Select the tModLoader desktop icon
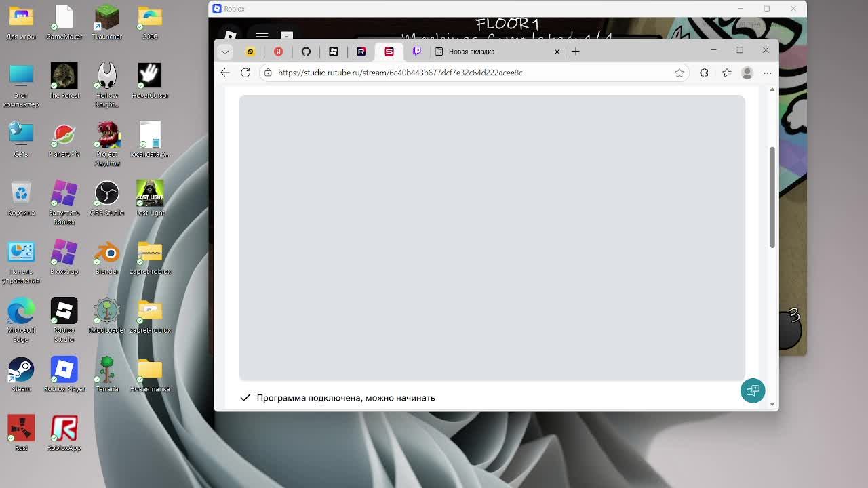 pyautogui.click(x=106, y=317)
